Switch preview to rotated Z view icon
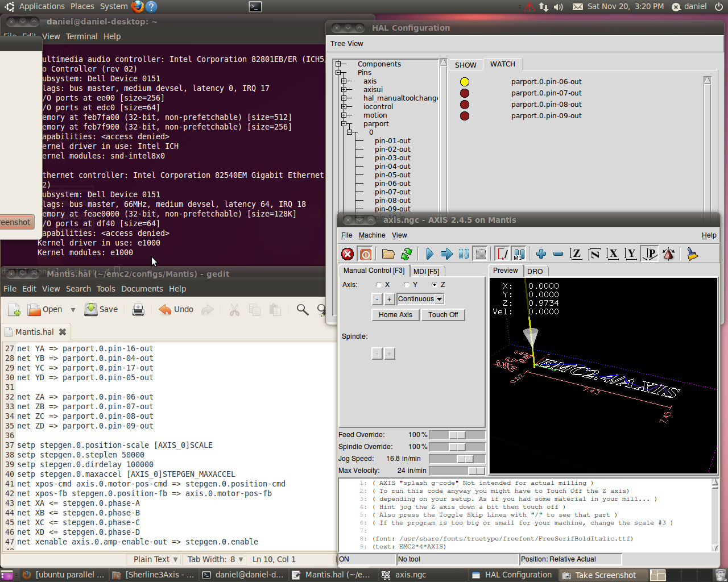This screenshot has height=582, width=728. click(x=594, y=254)
